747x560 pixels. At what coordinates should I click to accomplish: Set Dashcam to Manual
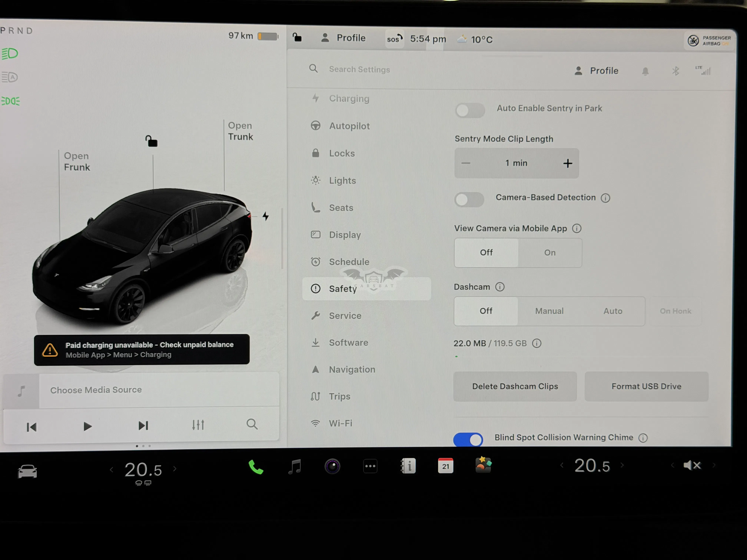click(x=550, y=311)
